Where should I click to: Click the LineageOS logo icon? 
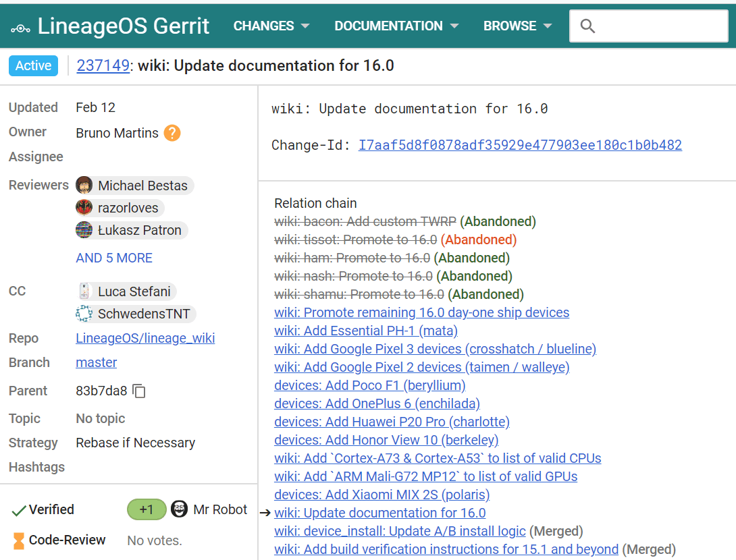click(x=21, y=28)
